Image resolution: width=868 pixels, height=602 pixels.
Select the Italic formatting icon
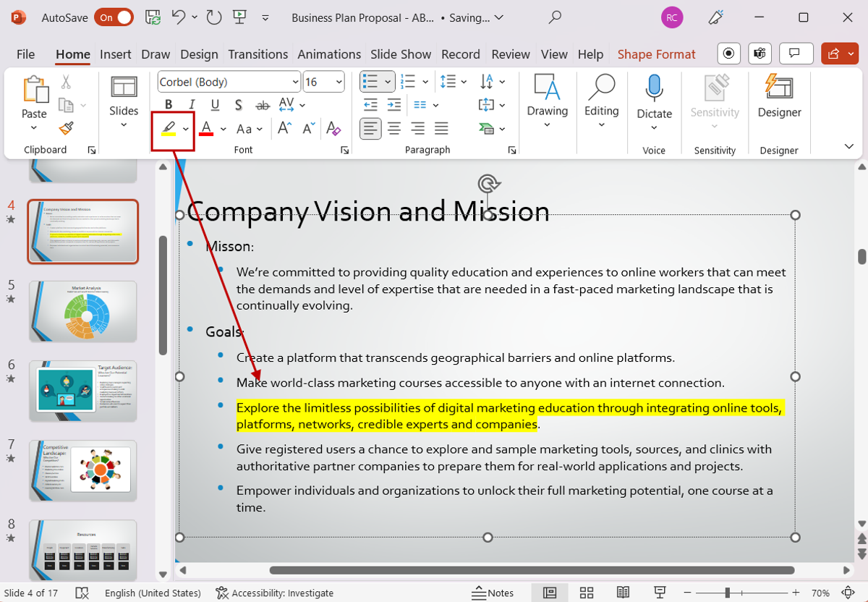[191, 103]
